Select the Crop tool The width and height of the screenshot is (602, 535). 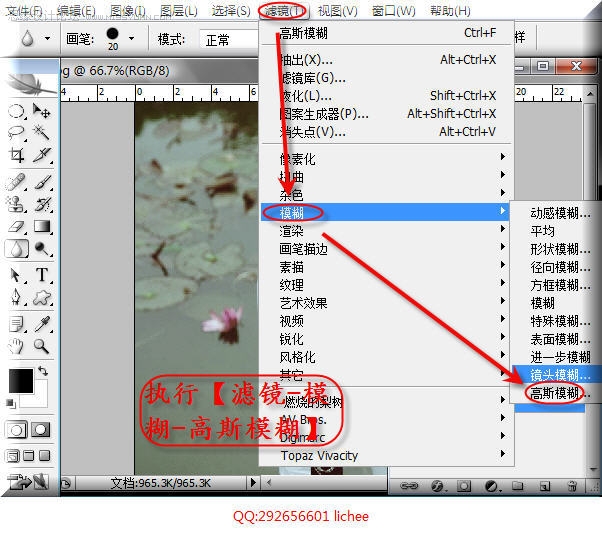click(16, 155)
